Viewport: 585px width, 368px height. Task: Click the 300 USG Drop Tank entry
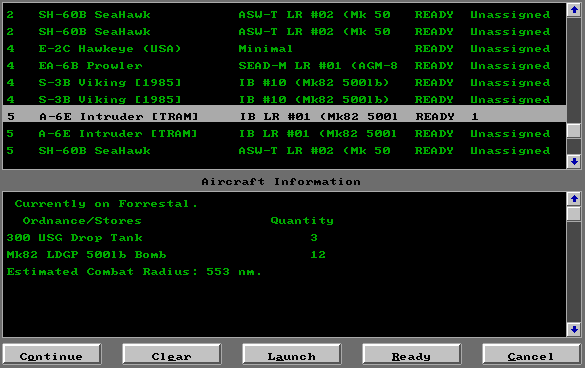[75, 238]
